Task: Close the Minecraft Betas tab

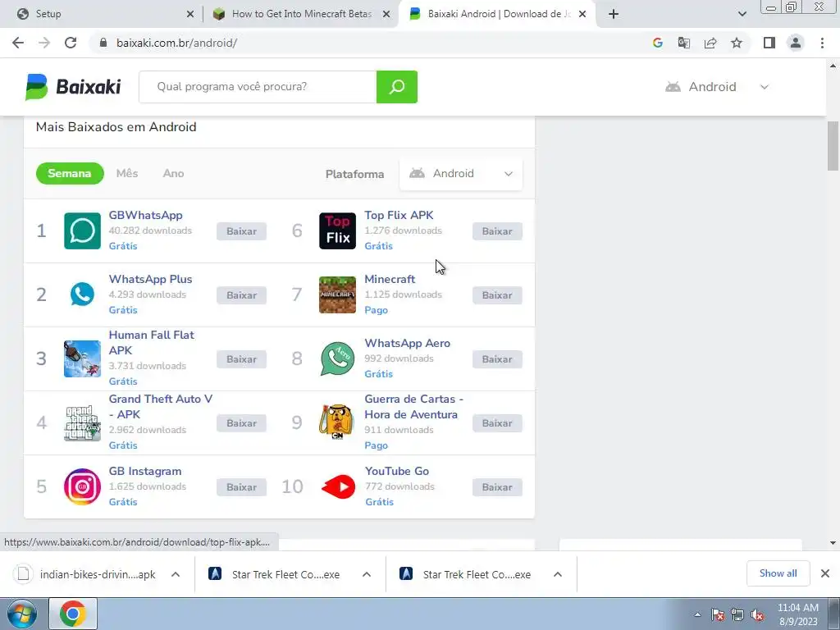Action: click(386, 14)
